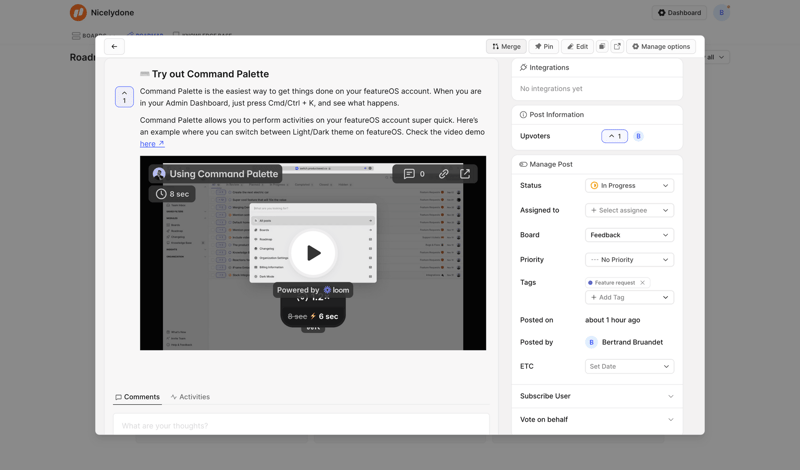Open post in new window icon
The image size is (800, 470).
tap(617, 46)
